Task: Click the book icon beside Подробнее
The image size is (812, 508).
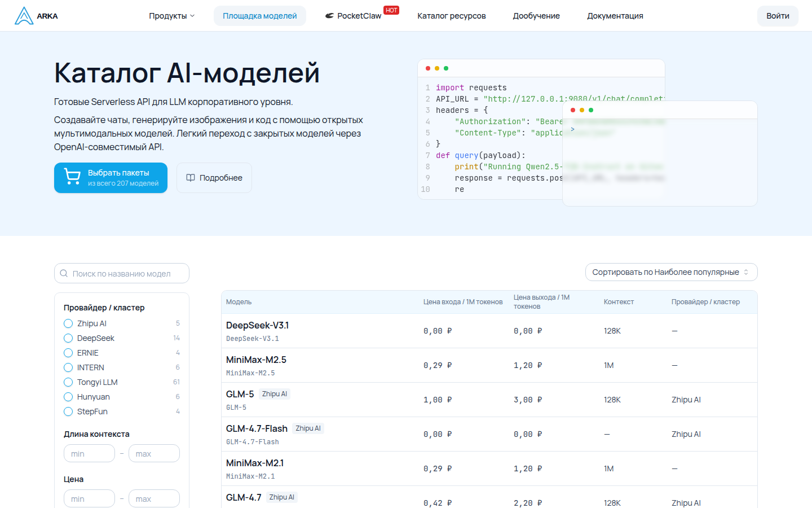Action: pos(191,178)
